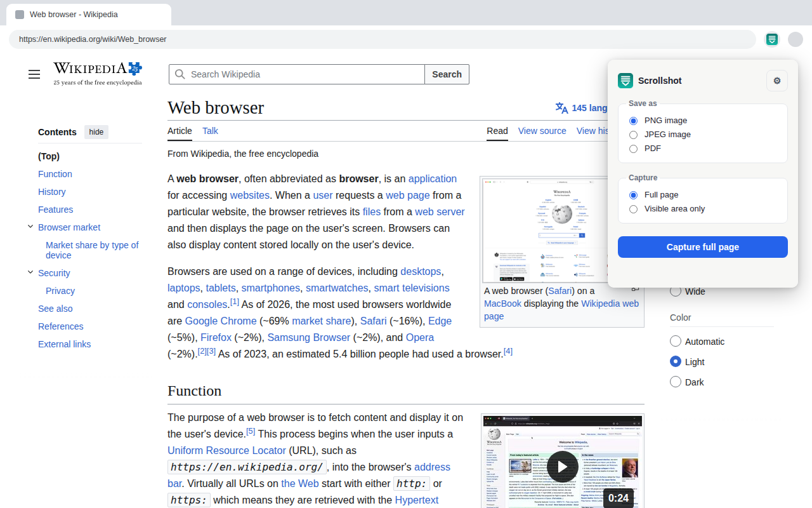Image resolution: width=812 pixels, height=508 pixels.
Task: Click the Scrollshot logo in popup
Action: tap(625, 81)
